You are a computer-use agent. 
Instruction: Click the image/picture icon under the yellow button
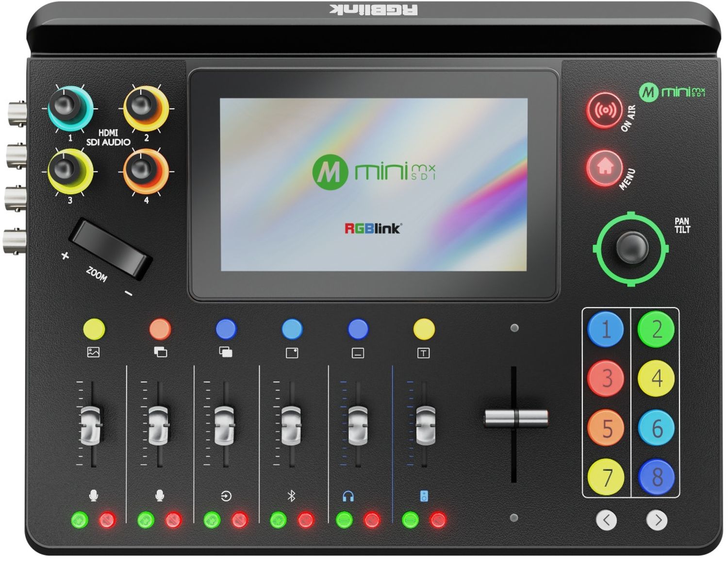click(x=93, y=353)
